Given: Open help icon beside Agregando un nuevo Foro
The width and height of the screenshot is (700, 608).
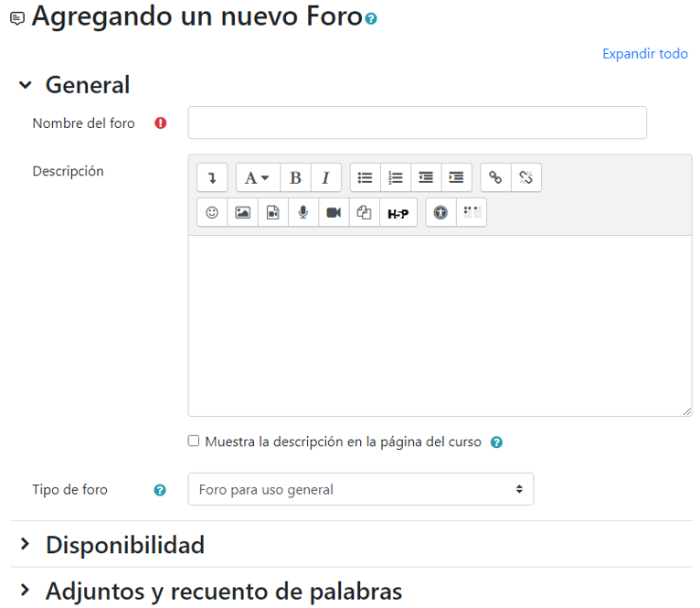Looking at the screenshot, I should coord(371,18).
